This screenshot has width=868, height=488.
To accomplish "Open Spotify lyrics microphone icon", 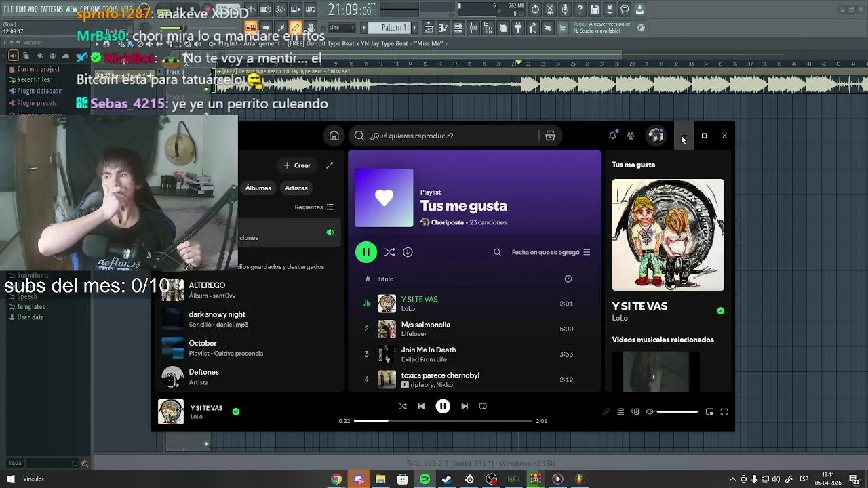I will [x=606, y=411].
